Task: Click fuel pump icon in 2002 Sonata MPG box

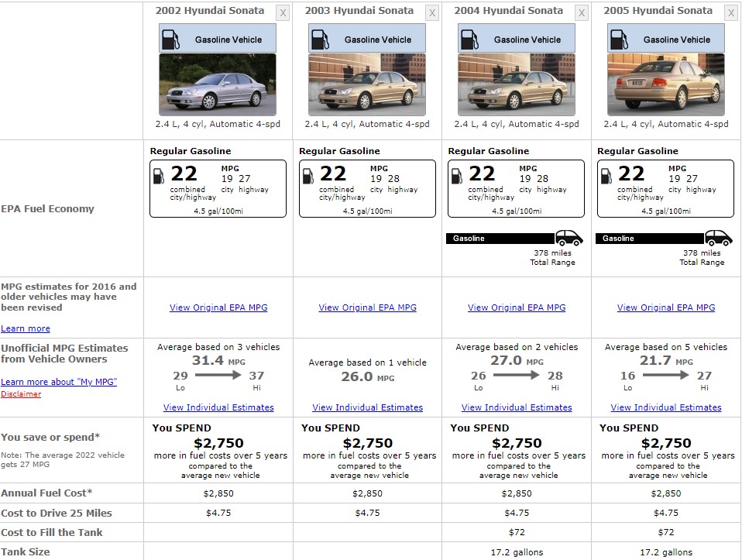Action: pos(159,176)
